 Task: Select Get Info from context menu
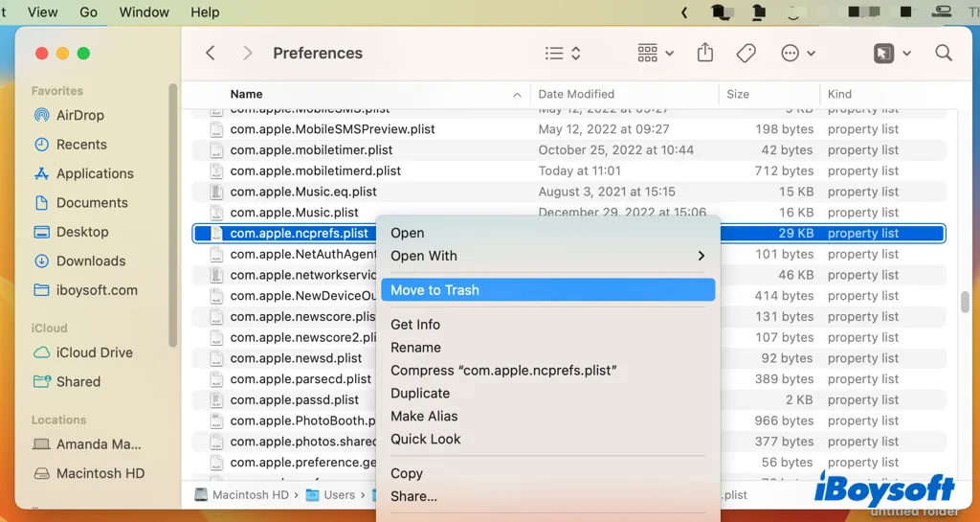(415, 325)
